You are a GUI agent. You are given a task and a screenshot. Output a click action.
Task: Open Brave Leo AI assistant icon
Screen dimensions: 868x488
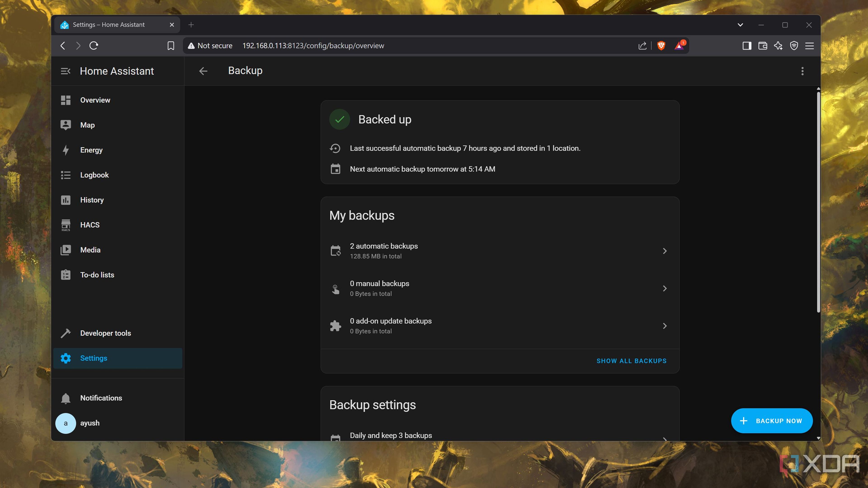pos(778,45)
